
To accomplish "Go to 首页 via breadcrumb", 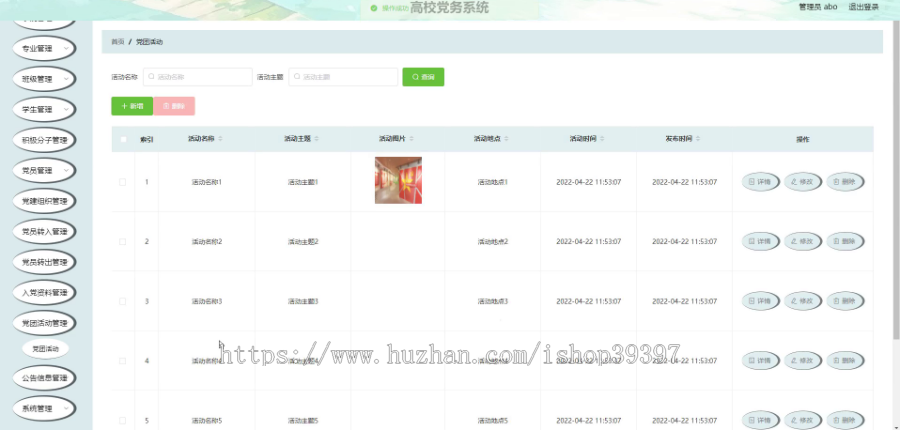I will click(x=117, y=42).
